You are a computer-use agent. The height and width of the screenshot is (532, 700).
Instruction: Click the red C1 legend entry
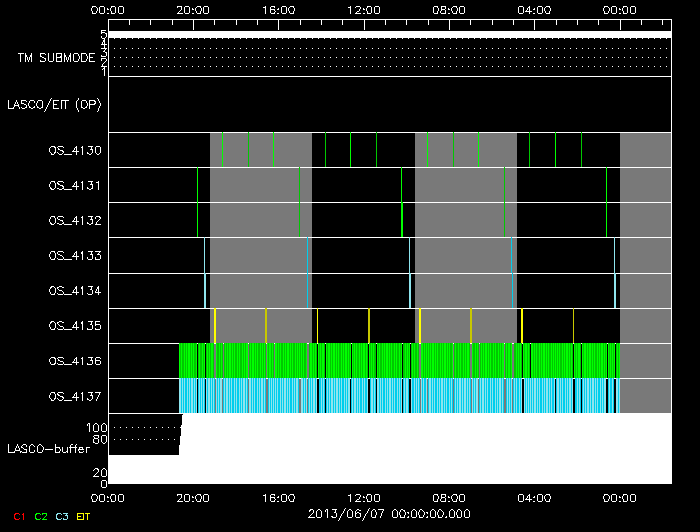19,516
